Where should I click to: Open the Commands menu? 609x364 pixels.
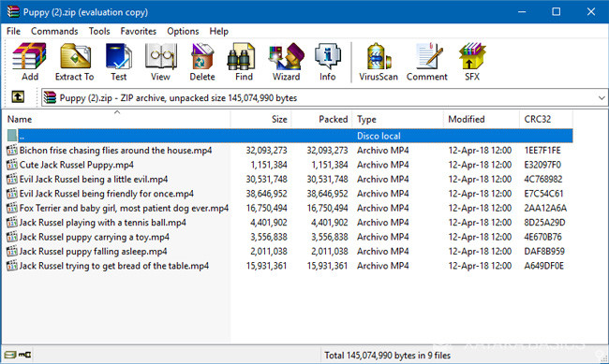[54, 31]
